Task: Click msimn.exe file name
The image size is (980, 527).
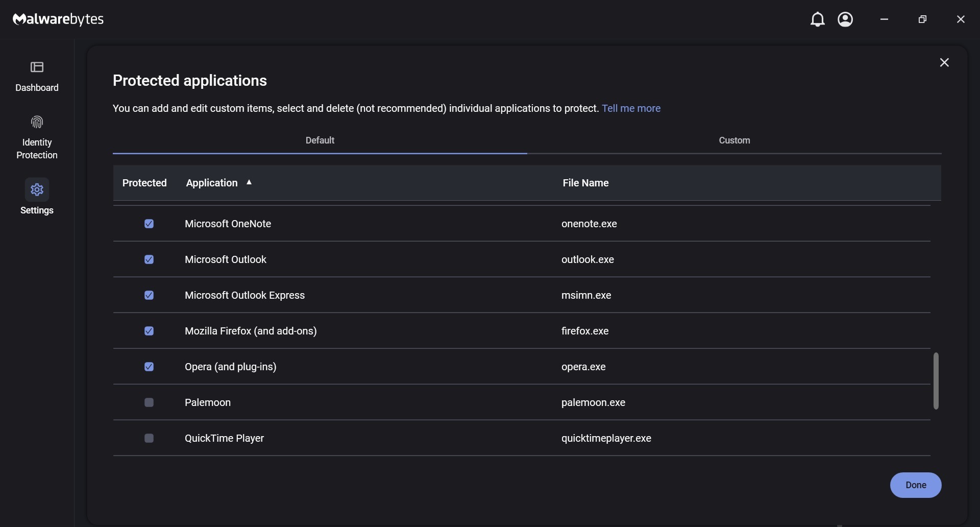Action: tap(586, 295)
